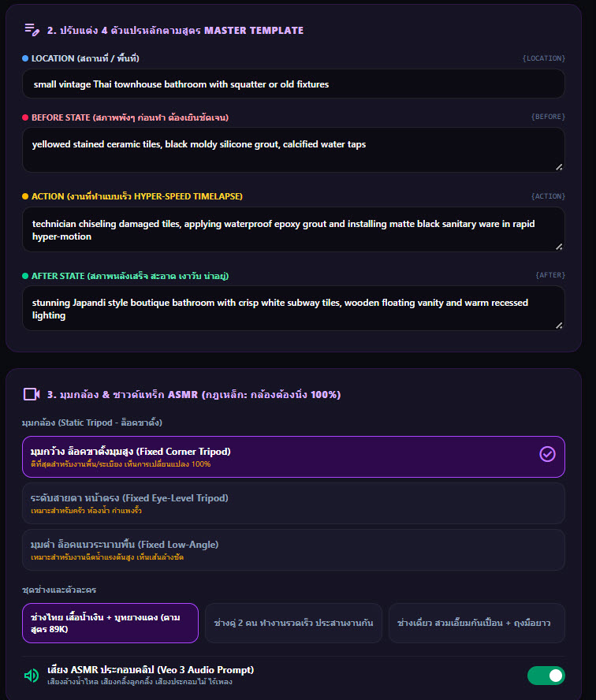Image resolution: width=596 pixels, height=700 pixels.
Task: Toggle off the ASMR Veo 3 Audio Prompt switch
Action: click(546, 676)
